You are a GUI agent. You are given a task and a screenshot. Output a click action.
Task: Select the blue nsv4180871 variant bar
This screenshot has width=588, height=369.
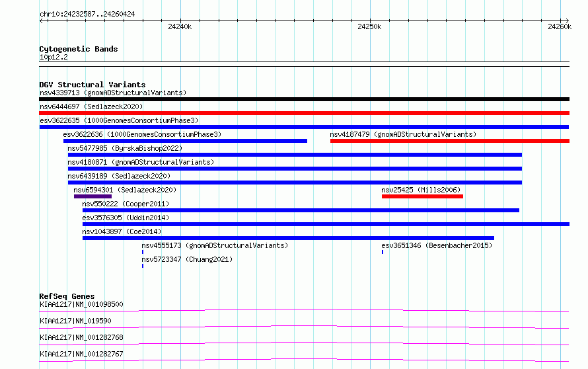(x=295, y=169)
